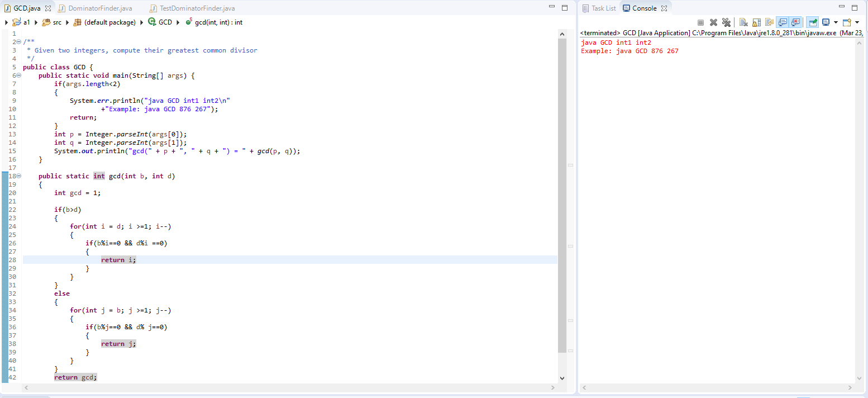Close the GCD.java tab

pyautogui.click(x=48, y=8)
